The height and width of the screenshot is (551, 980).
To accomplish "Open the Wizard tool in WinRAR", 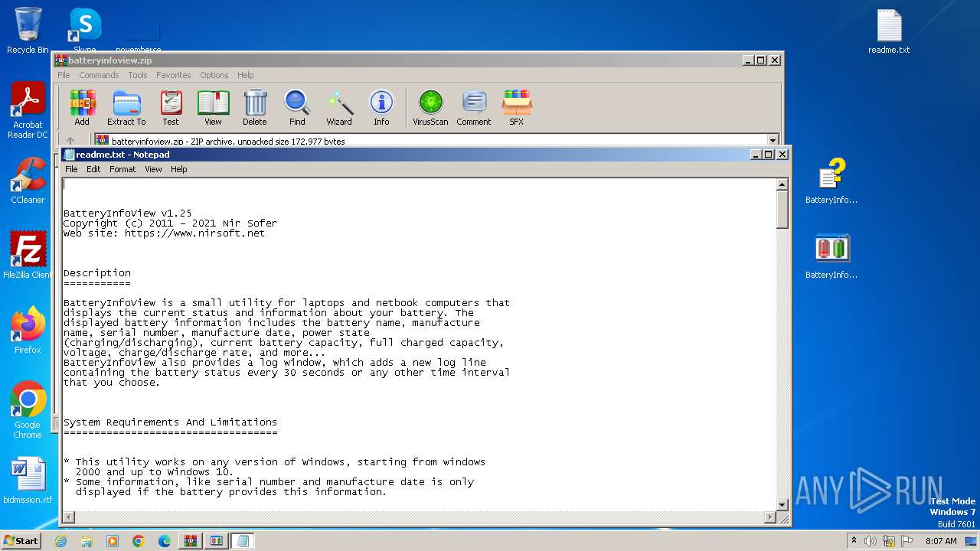I will tap(339, 107).
